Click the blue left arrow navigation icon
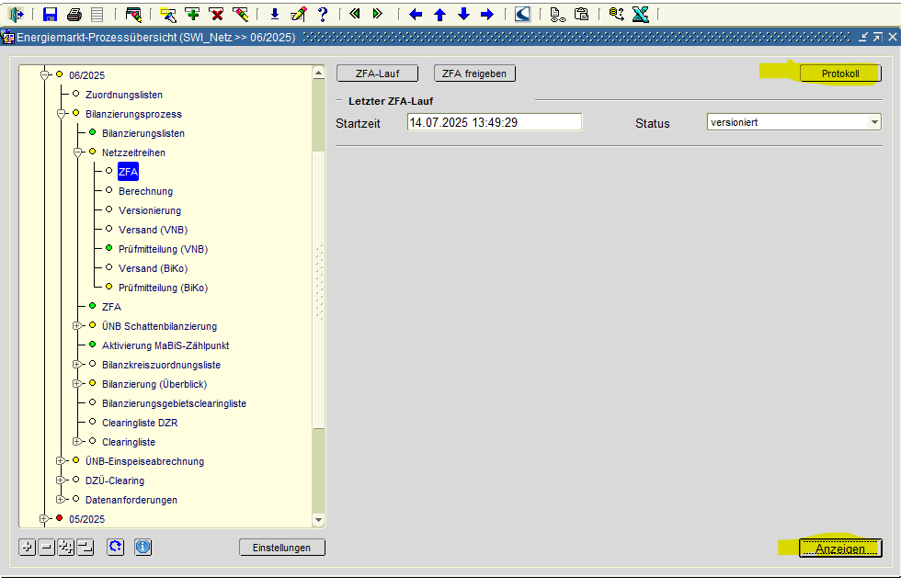Screen dimensions: 901x588 [416, 14]
